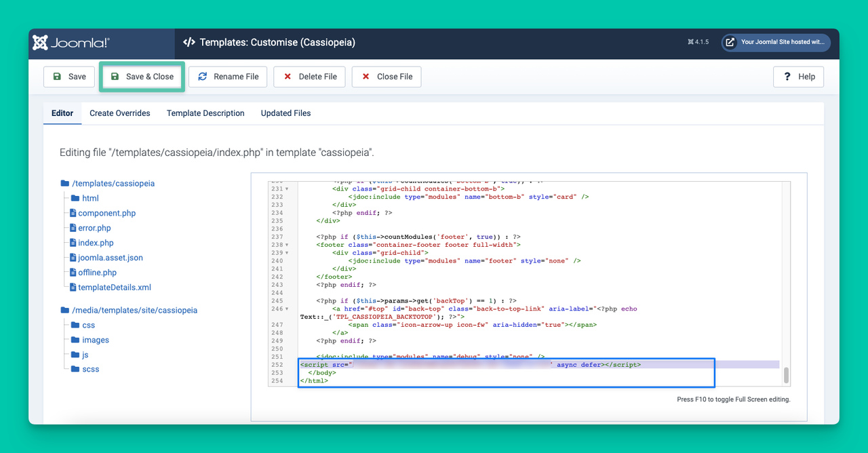
Task: Click line number 245 in gutter
Action: click(x=277, y=301)
